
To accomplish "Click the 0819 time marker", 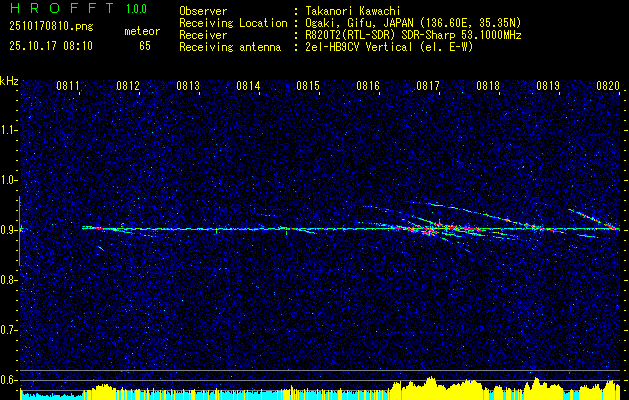I will click(x=548, y=86).
